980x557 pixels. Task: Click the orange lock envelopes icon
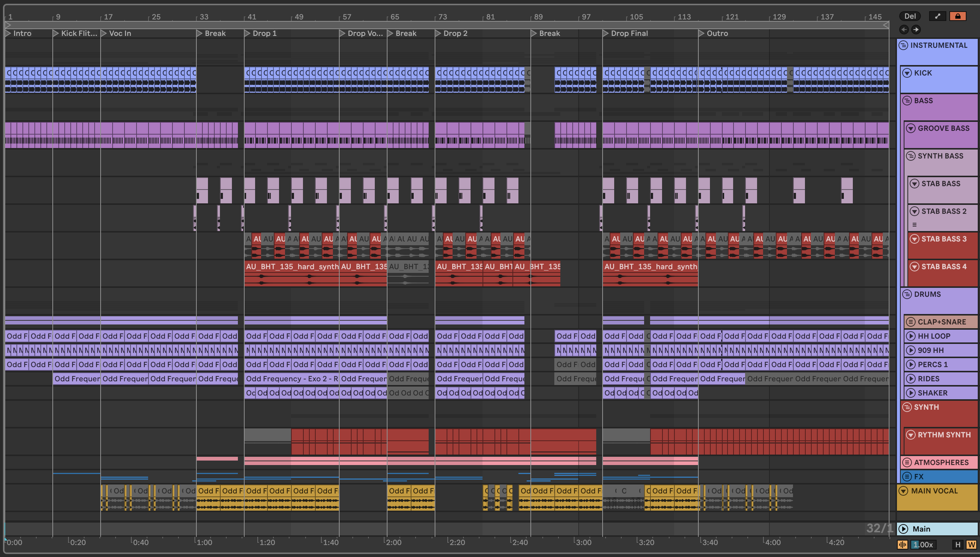point(958,16)
